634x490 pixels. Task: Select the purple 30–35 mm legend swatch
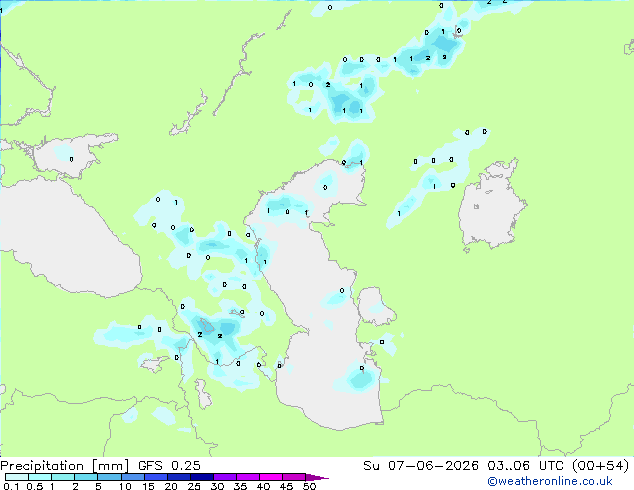(225, 477)
